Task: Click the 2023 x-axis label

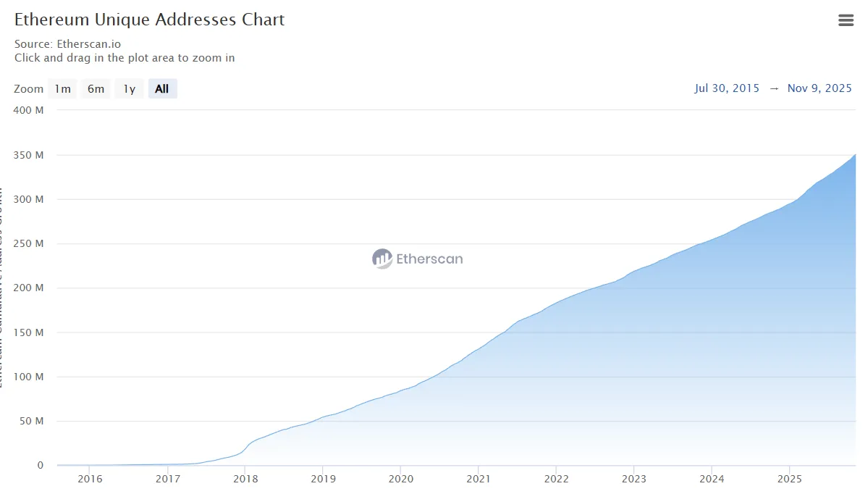Action: (634, 479)
